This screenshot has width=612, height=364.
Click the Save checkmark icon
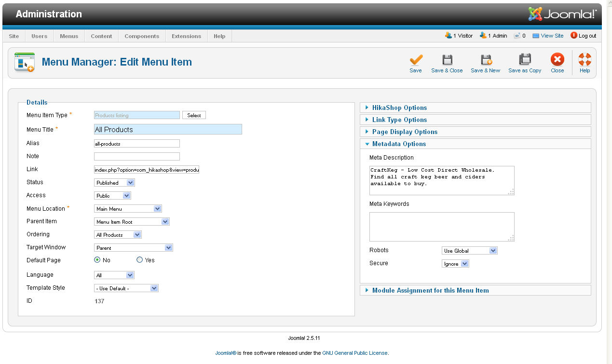pyautogui.click(x=416, y=60)
